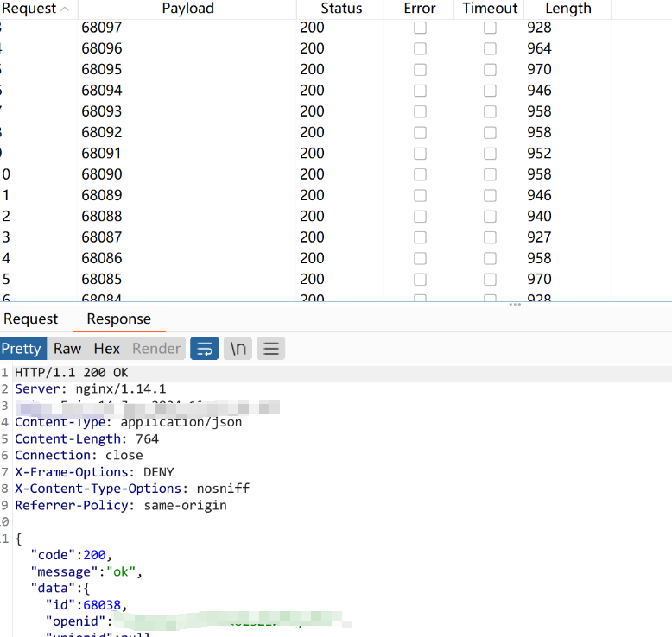Select the row with payload 68093
The width and height of the screenshot is (672, 637).
(x=336, y=111)
